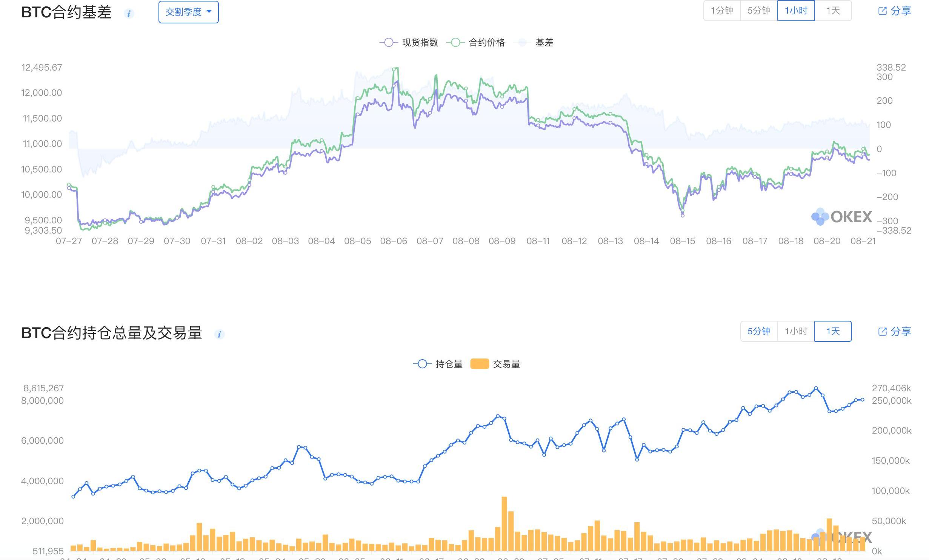Image resolution: width=929 pixels, height=560 pixels.
Task: Toggle 基差 series in the legend
Action: (544, 43)
